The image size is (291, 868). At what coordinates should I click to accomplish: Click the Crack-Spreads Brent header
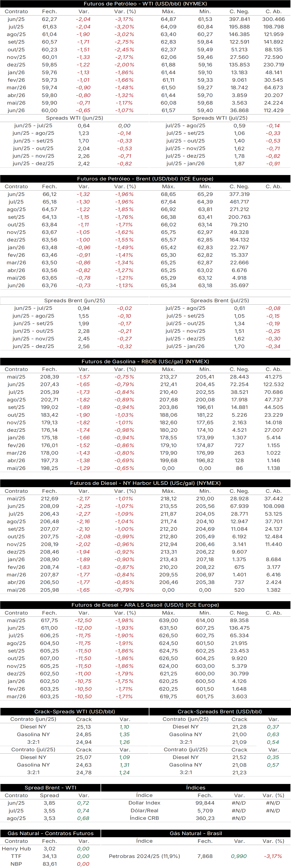point(220,711)
